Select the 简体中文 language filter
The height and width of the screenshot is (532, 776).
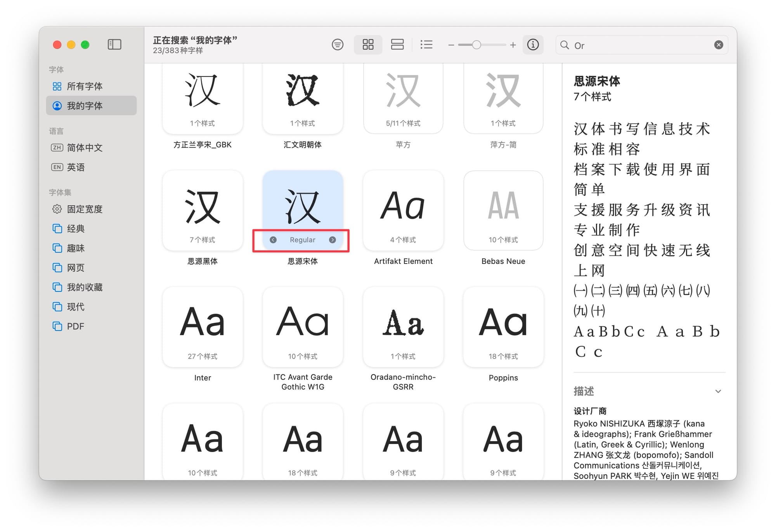click(x=85, y=147)
